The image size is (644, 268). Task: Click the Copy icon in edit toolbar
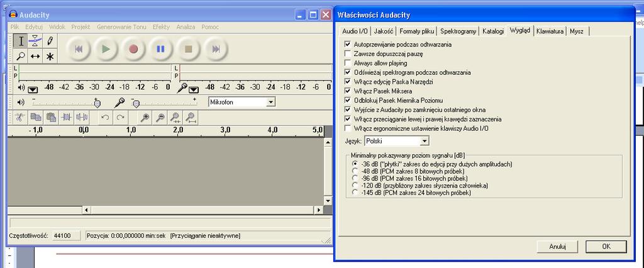tap(36, 118)
